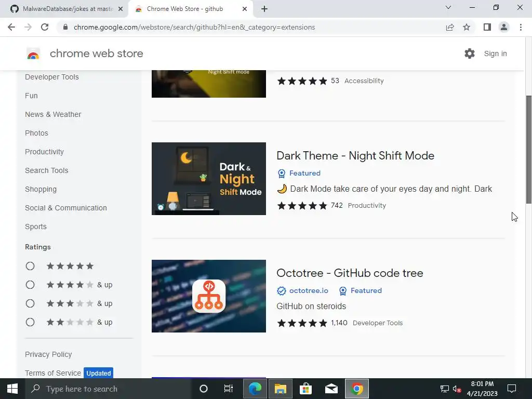Open Microsoft Store from taskbar

pyautogui.click(x=305, y=389)
